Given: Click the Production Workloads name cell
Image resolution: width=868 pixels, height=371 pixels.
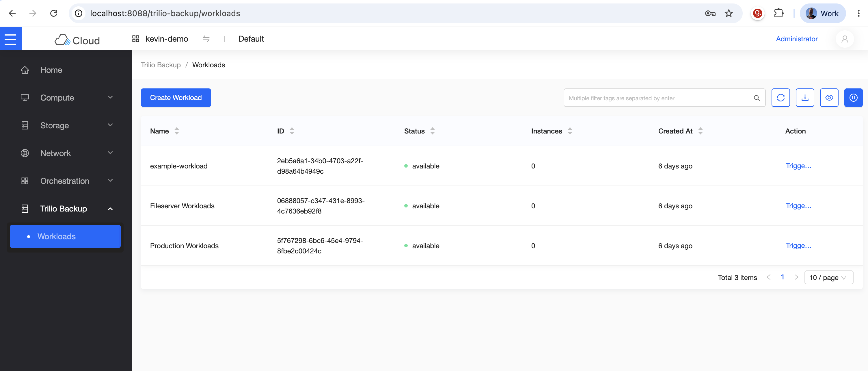Looking at the screenshot, I should 184,246.
